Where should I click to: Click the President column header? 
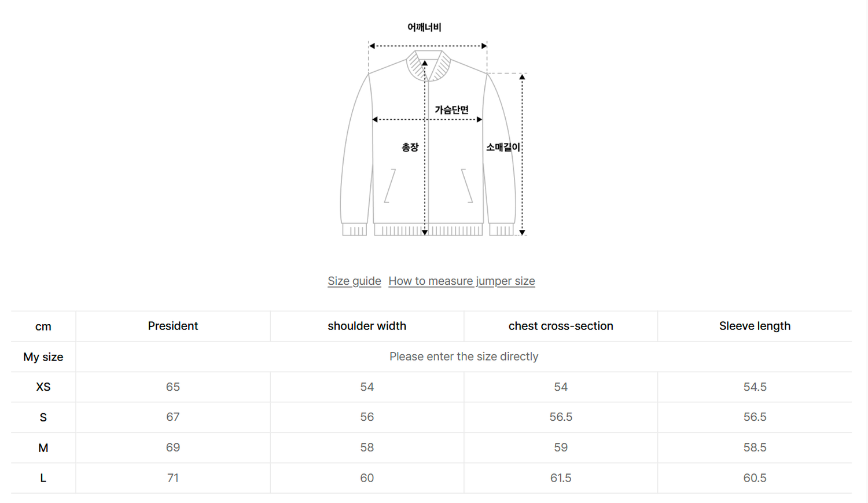tap(172, 326)
